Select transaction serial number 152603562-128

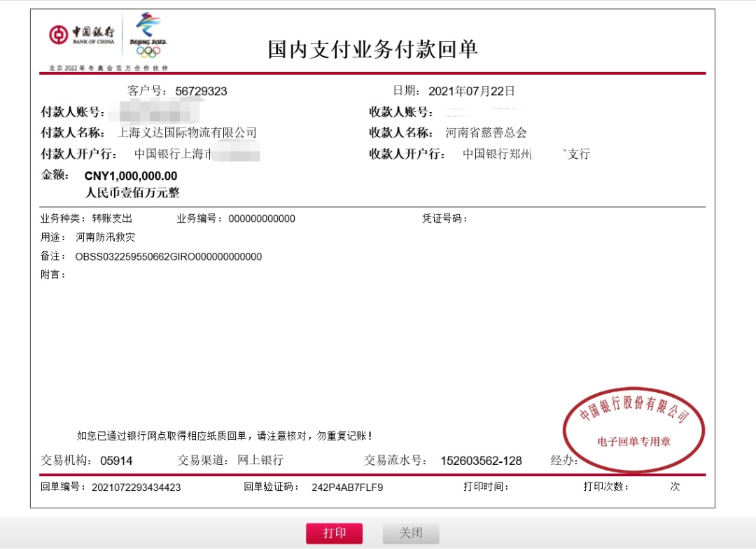pos(481,461)
